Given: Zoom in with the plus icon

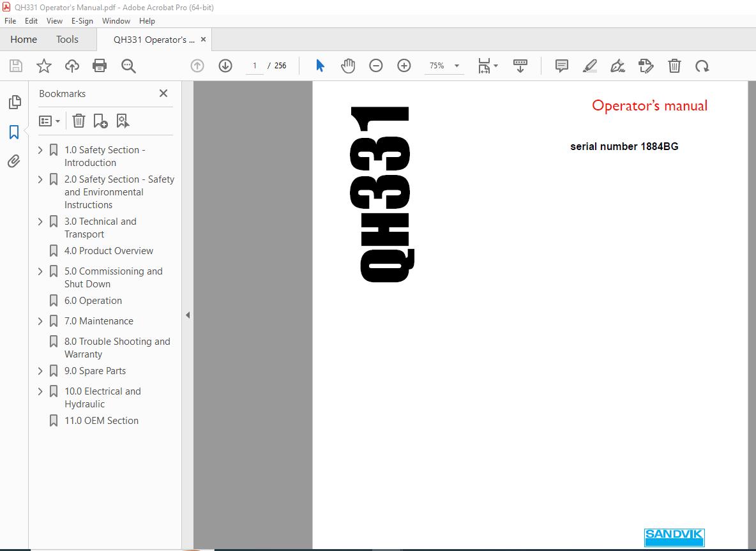Looking at the screenshot, I should [404, 66].
